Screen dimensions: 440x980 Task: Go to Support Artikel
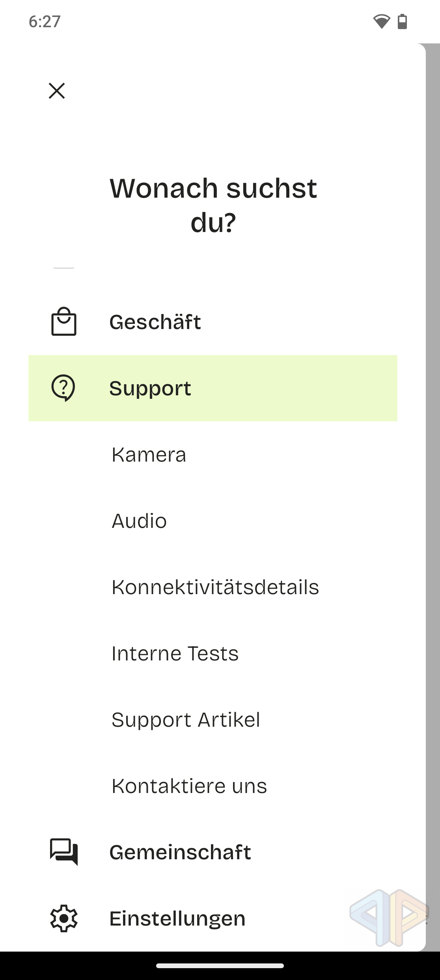(186, 720)
